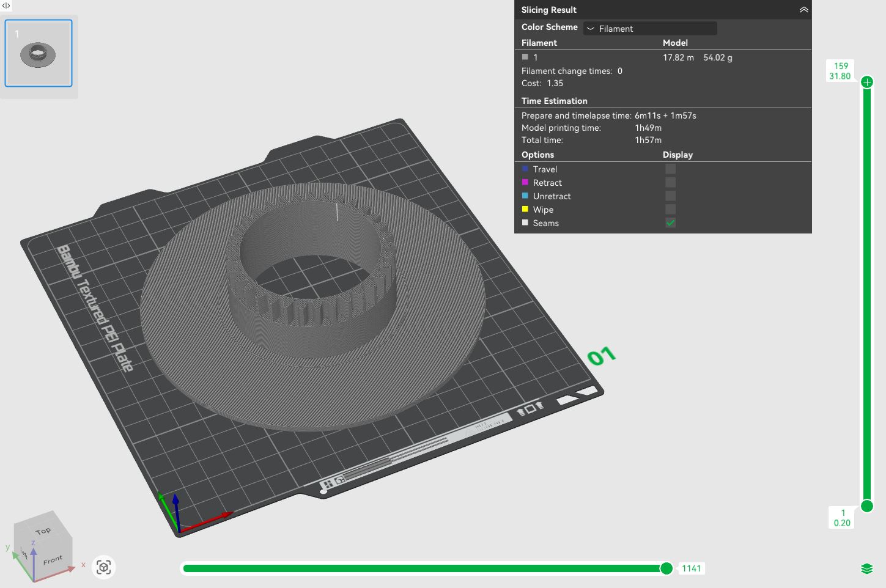Viewport: 886px width, 588px height.
Task: Click the 159 / 31.80 top layer label
Action: (840, 71)
